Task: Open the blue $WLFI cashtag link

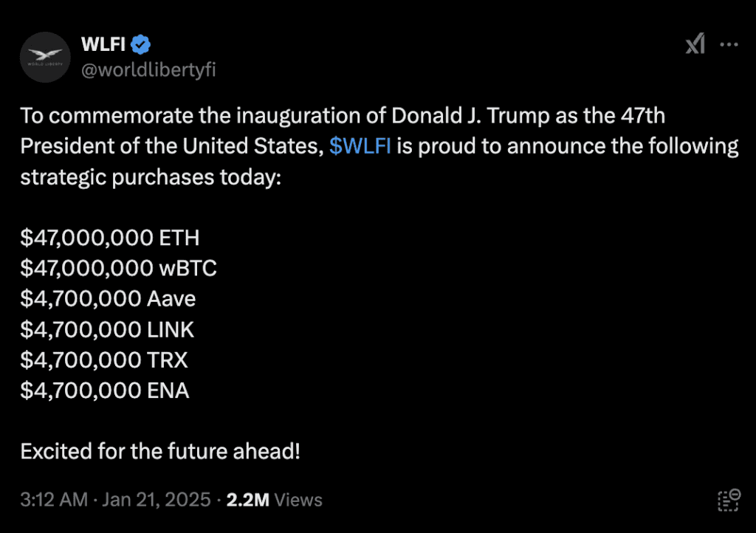Action: point(360,145)
